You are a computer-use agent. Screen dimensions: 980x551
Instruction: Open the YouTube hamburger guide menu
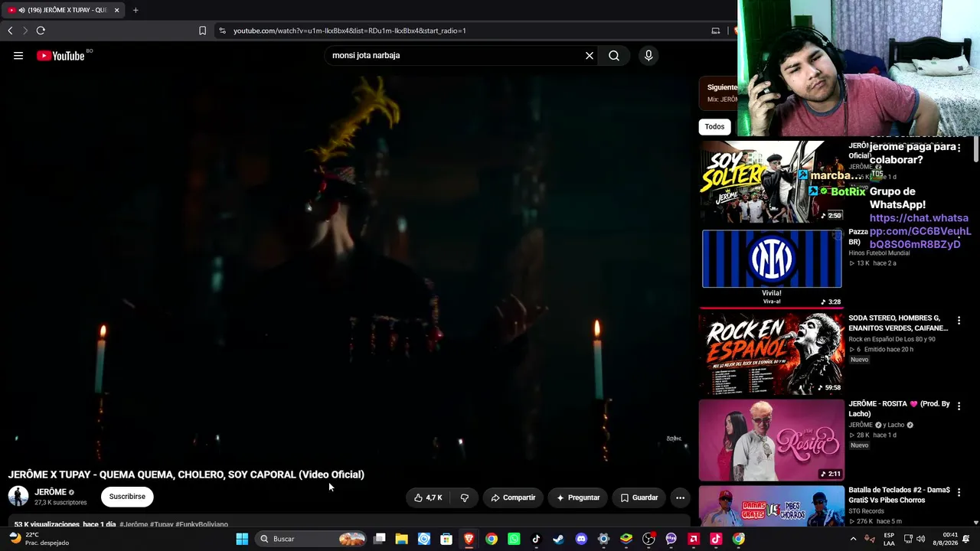(18, 56)
